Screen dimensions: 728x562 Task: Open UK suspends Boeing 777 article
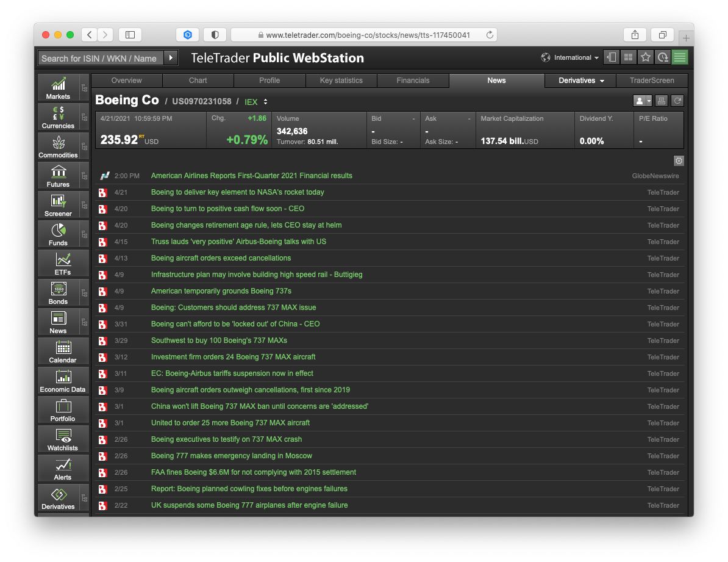point(249,505)
